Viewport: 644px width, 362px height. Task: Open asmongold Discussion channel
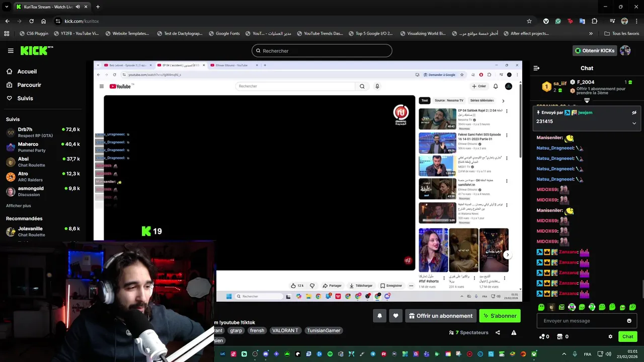[43, 191]
